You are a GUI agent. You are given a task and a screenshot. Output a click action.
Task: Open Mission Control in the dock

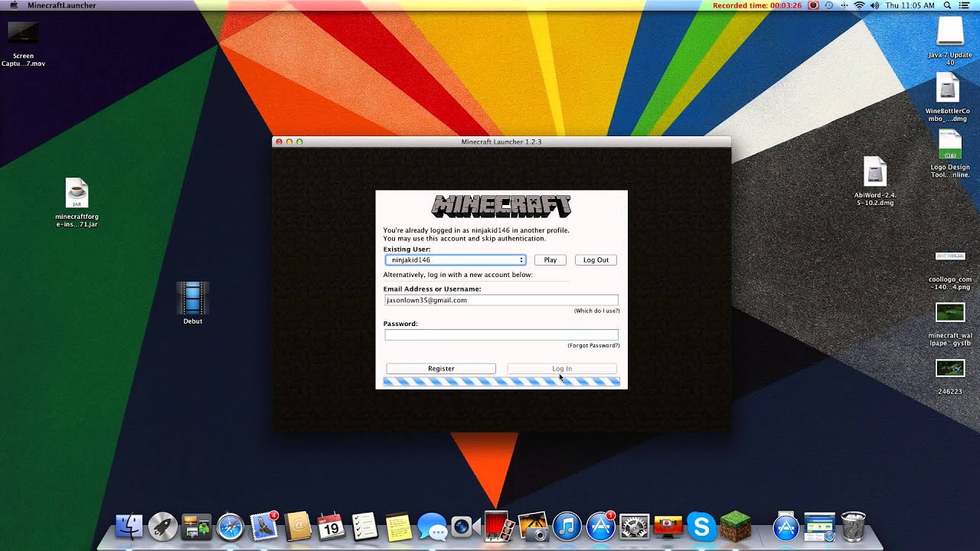[197, 527]
